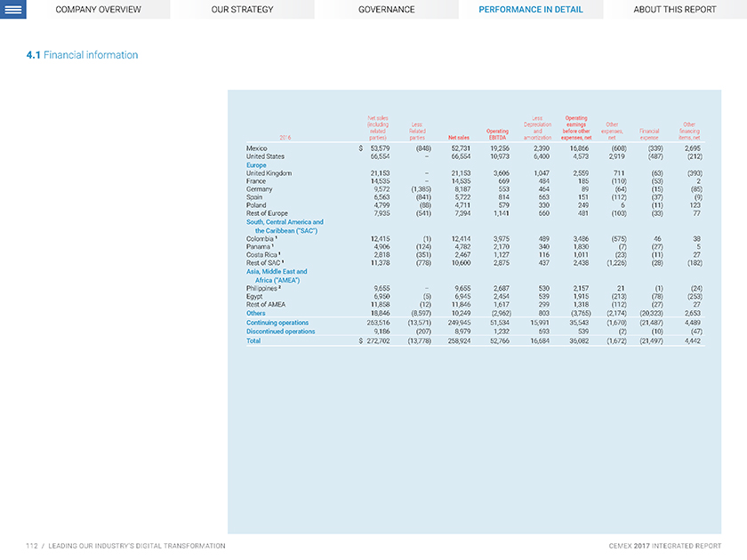Click the Net sales column header

pos(458,138)
